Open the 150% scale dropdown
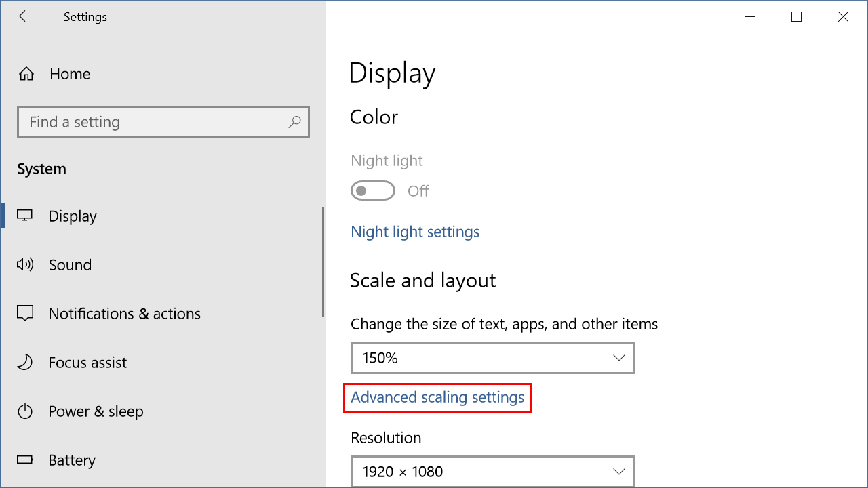 click(x=492, y=358)
